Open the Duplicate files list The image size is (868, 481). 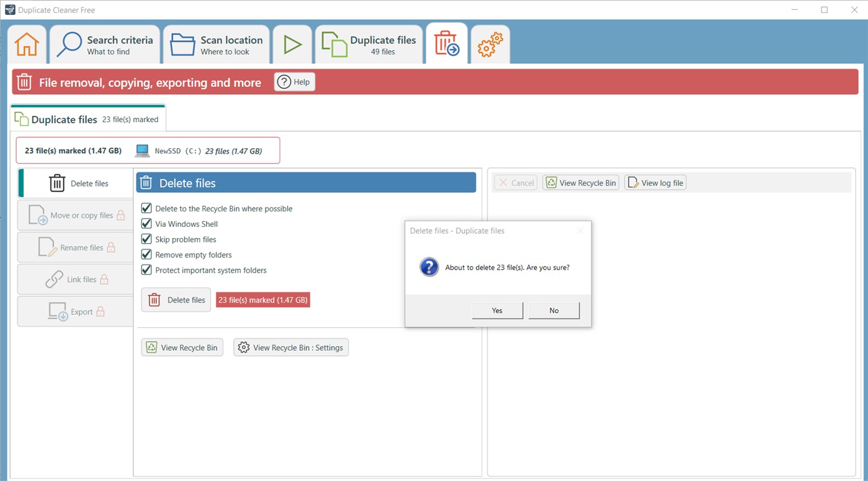[x=369, y=43]
